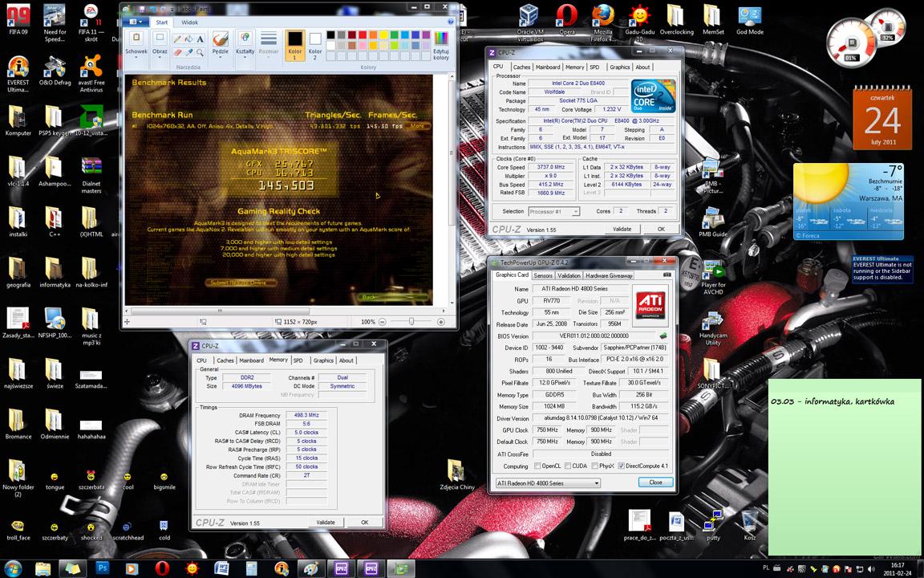
Task: Toggle the PhysX checkbox in GPU-Z
Action: pyautogui.click(x=594, y=466)
